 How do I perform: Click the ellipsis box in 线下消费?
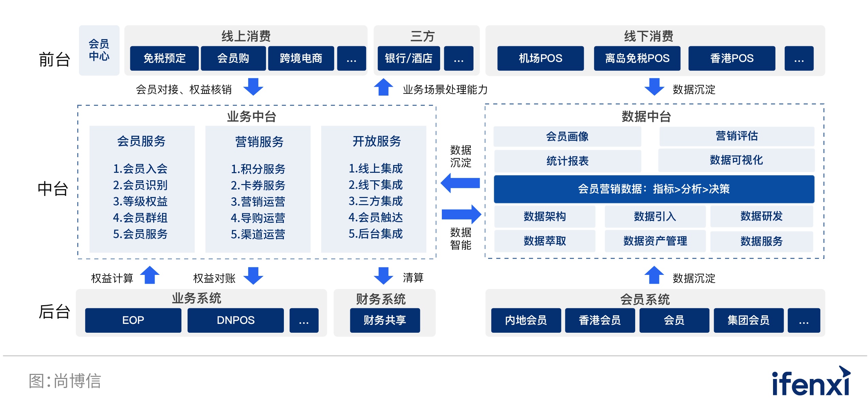click(799, 58)
